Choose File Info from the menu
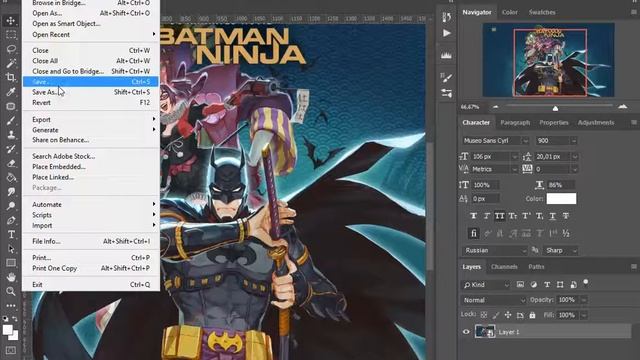Image resolution: width=640 pixels, height=360 pixels. 91,241
